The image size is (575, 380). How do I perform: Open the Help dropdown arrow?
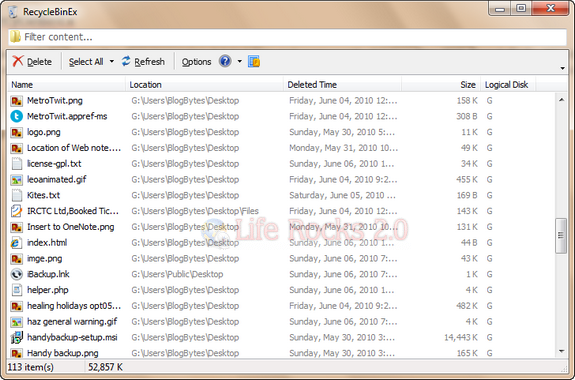(239, 62)
